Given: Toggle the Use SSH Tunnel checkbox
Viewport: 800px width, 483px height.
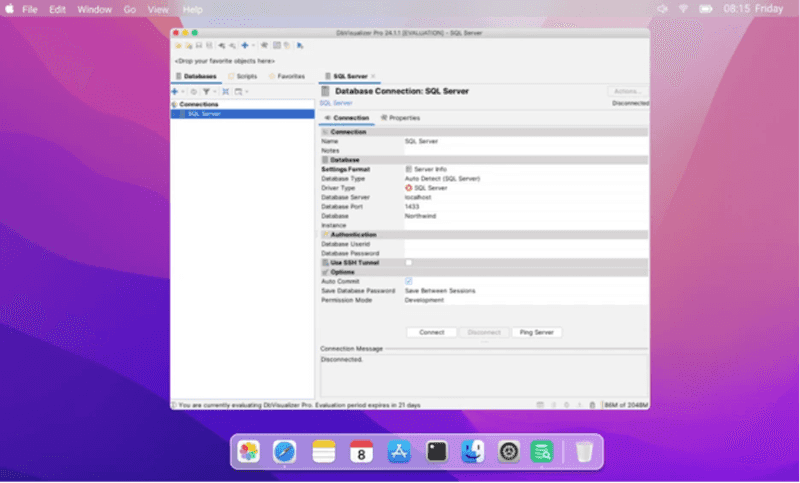Looking at the screenshot, I should coord(409,263).
